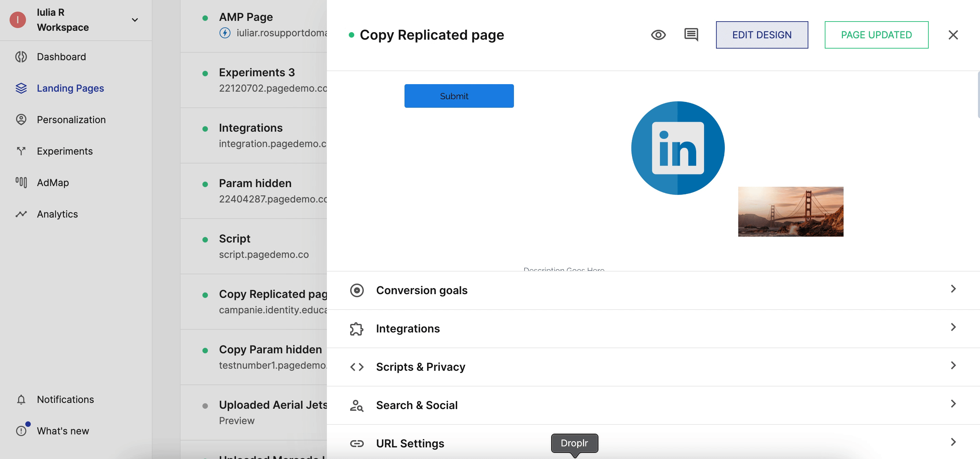The height and width of the screenshot is (459, 980).
Task: Select the Experiments 3 page row
Action: [254, 80]
